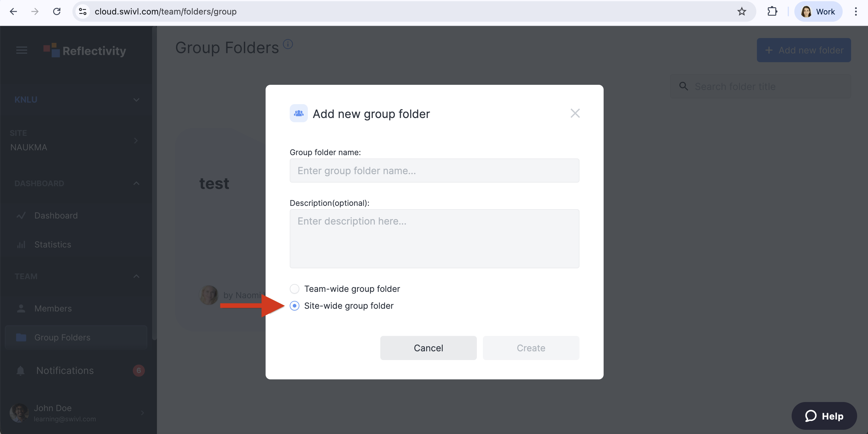Click the browser reload icon

point(57,11)
